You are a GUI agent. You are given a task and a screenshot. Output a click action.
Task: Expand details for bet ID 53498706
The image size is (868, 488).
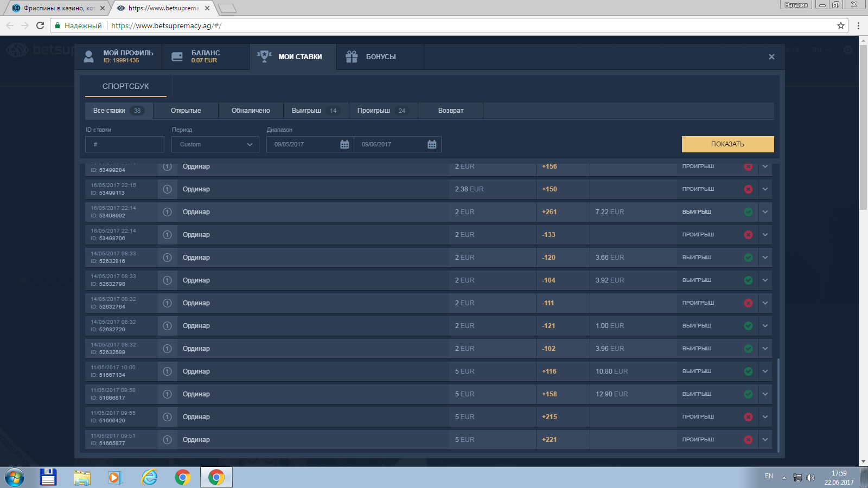tap(765, 235)
